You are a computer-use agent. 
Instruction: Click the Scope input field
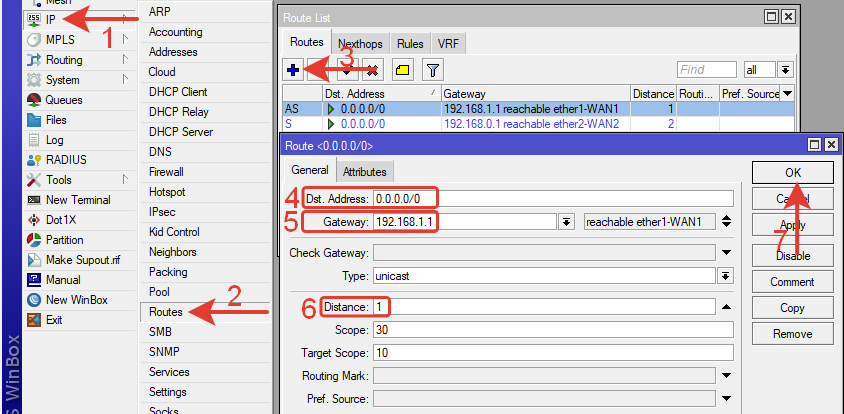(x=553, y=329)
